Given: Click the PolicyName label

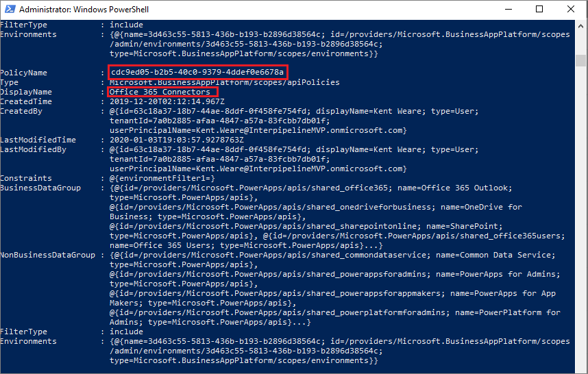Looking at the screenshot, I should pyautogui.click(x=23, y=73).
